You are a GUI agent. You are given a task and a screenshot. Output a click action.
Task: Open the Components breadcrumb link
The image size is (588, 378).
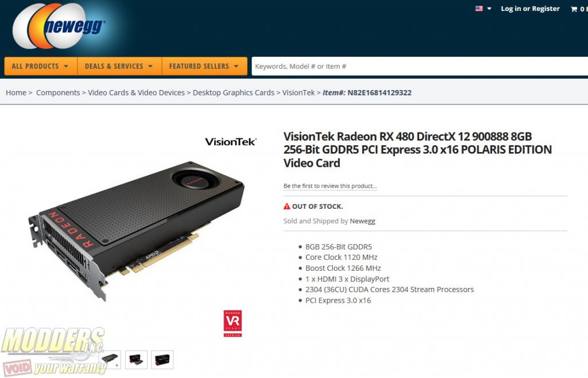pyautogui.click(x=58, y=92)
